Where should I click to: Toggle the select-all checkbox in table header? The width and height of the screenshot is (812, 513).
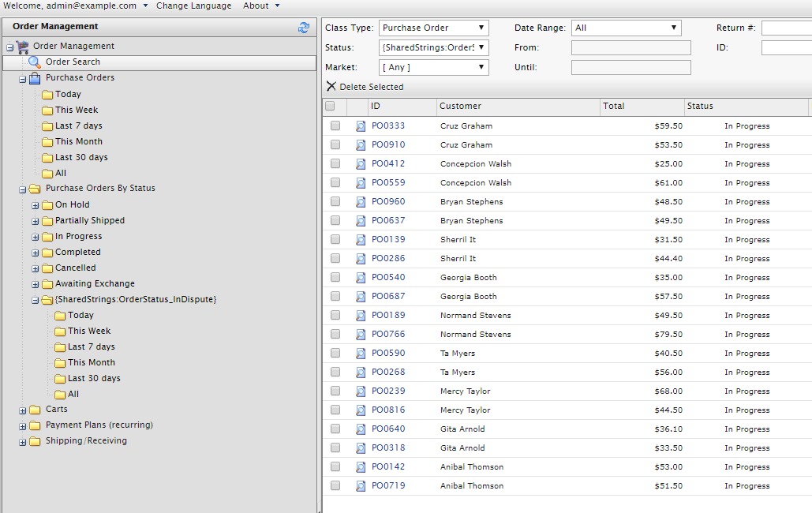[x=330, y=107]
